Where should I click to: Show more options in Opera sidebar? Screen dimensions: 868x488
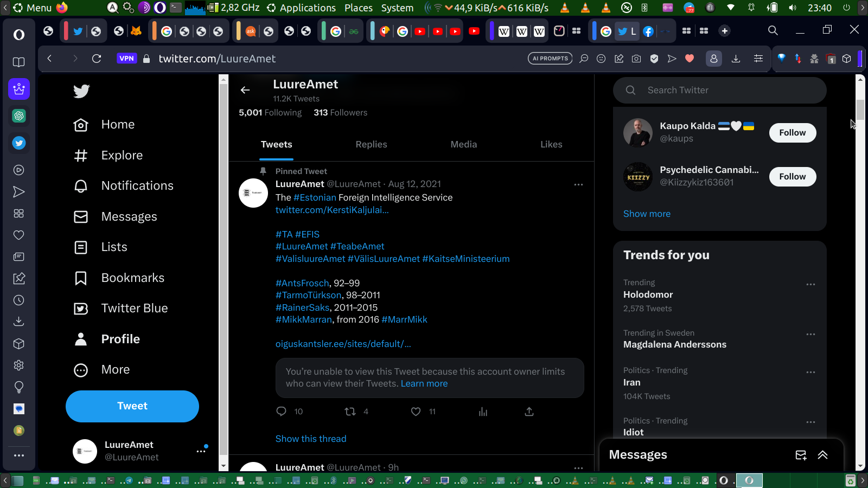[19, 455]
